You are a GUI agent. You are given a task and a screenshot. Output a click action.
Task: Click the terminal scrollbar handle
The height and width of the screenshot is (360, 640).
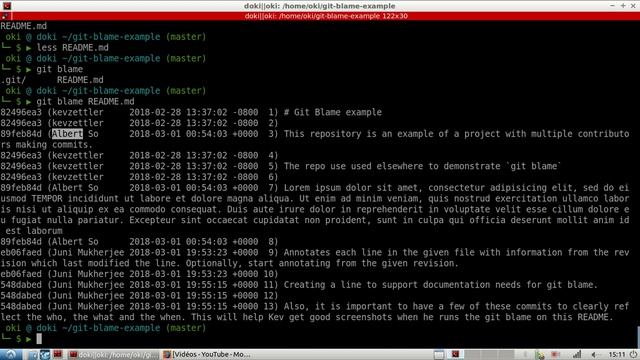coord(638,336)
